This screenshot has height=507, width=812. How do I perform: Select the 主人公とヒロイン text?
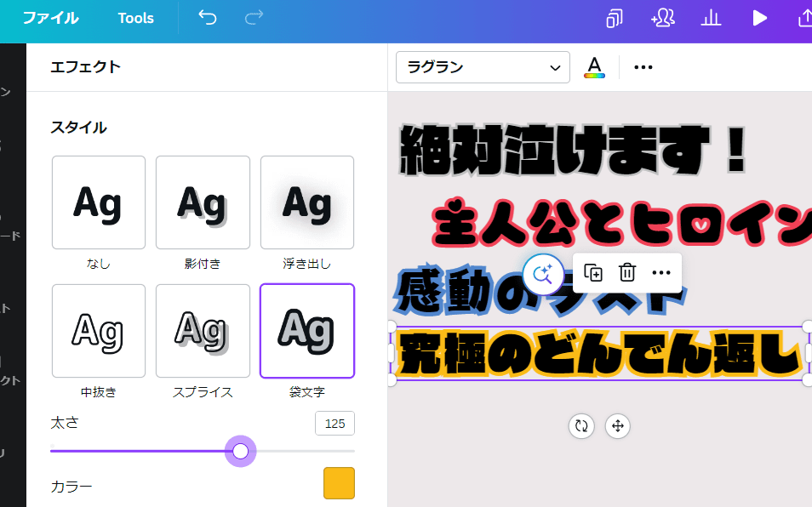pos(621,223)
